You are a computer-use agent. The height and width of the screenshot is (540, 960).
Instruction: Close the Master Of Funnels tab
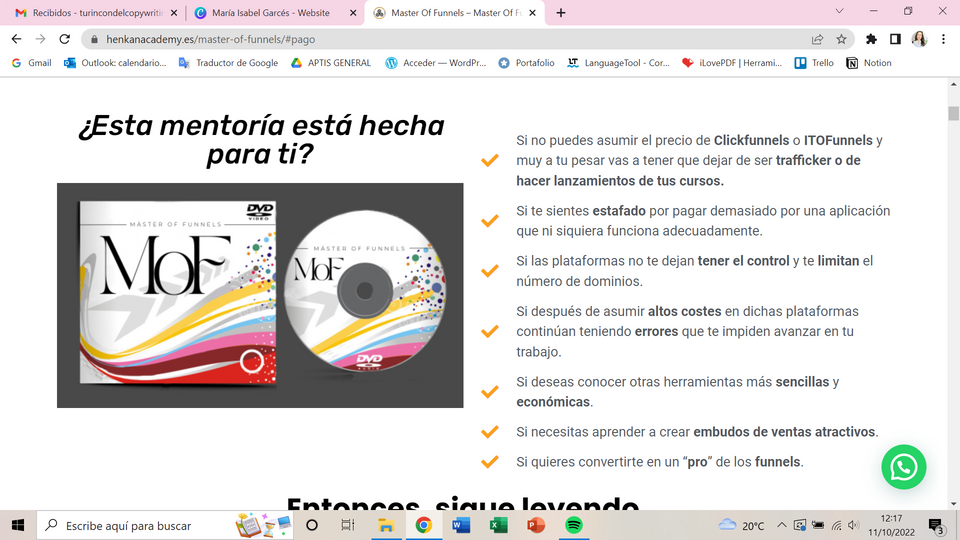click(x=532, y=13)
